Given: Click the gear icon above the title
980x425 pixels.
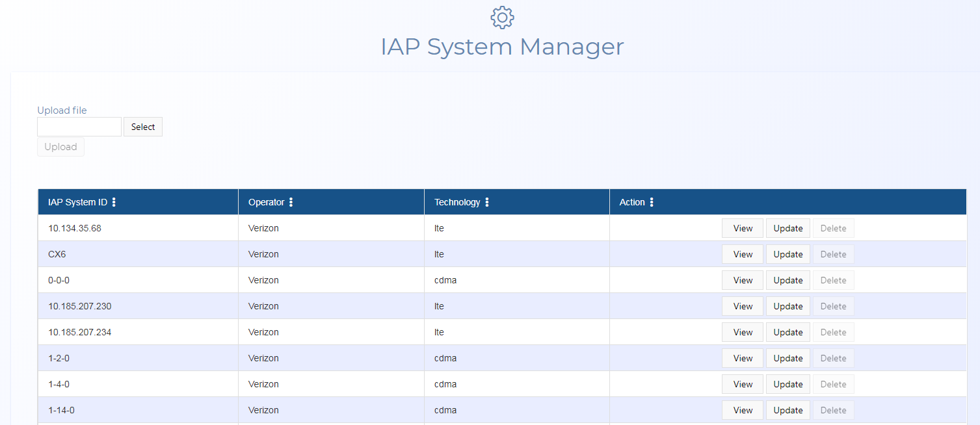Looking at the screenshot, I should click(x=502, y=18).
